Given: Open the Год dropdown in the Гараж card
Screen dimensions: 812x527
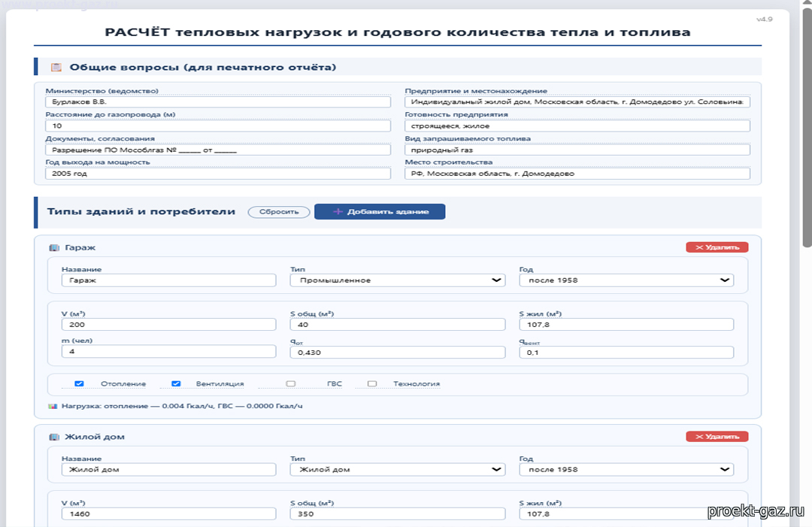Looking at the screenshot, I should coord(626,280).
